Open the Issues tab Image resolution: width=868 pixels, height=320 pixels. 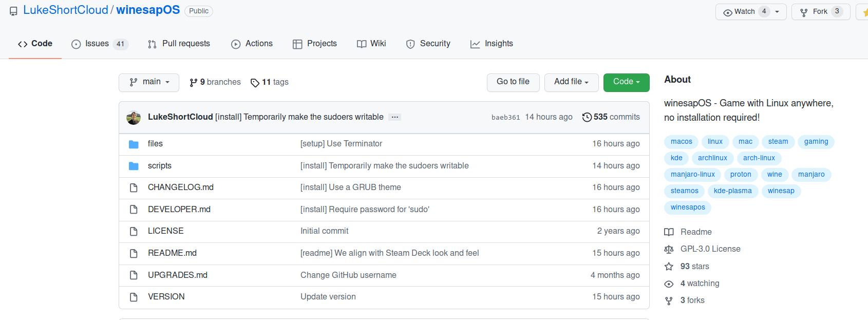(100, 44)
